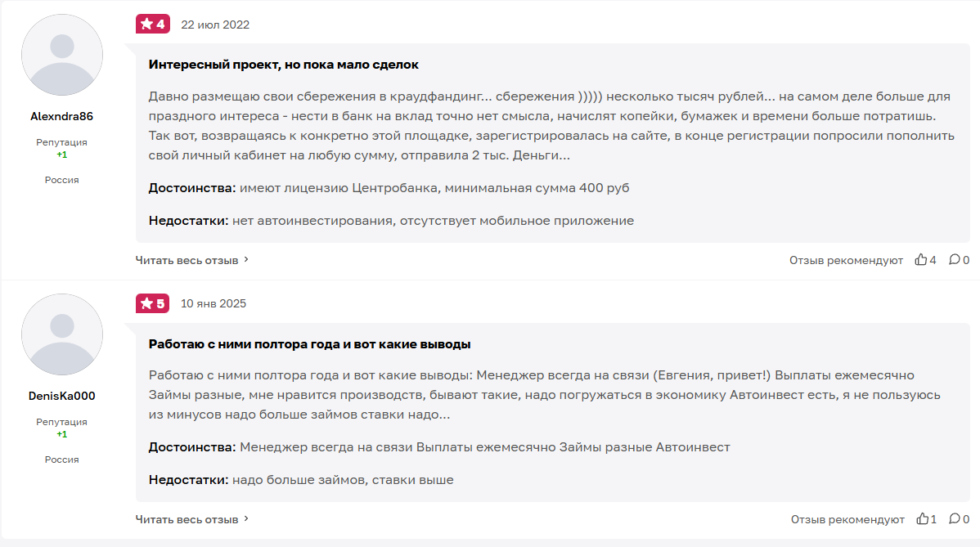Click the 5-star rating badge

point(152,303)
